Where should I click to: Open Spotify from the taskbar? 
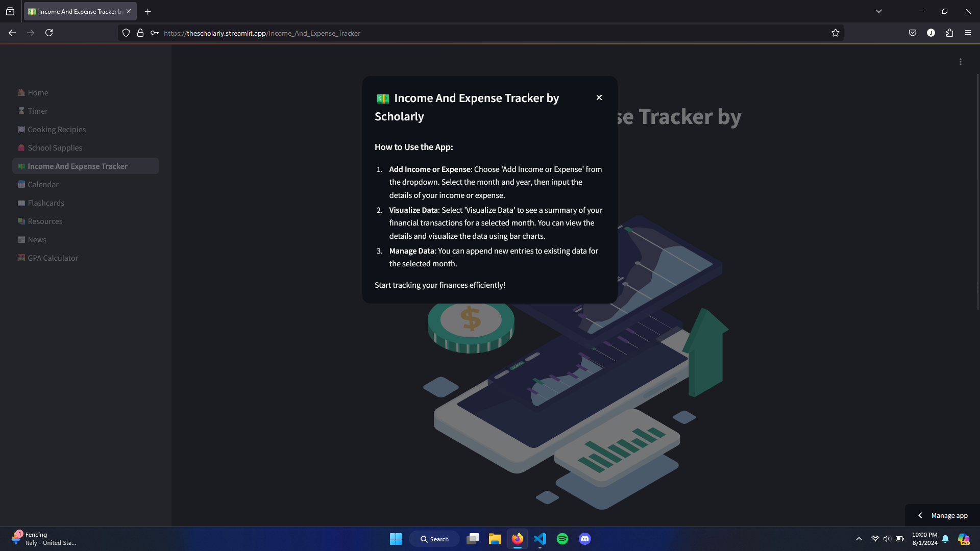click(562, 539)
